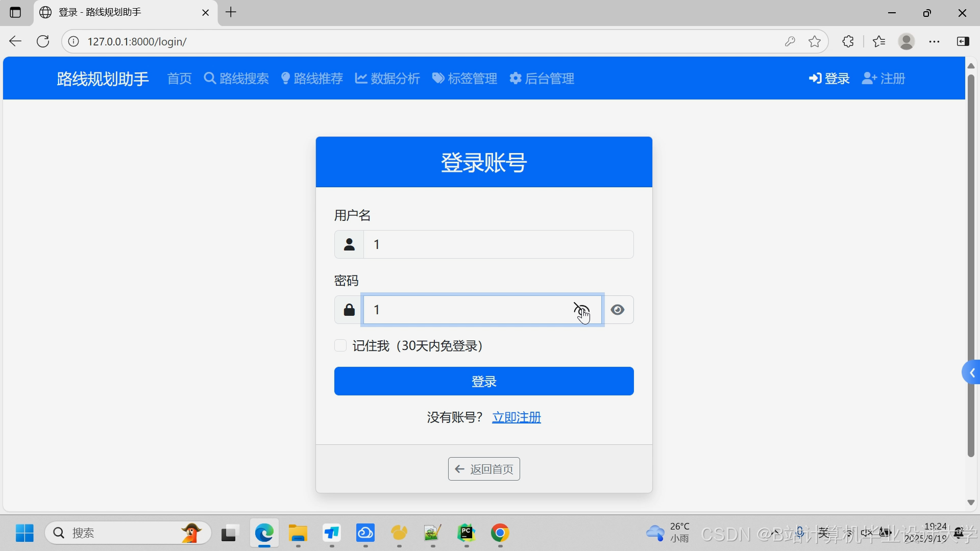Click the built-in password reveal icon inside field

coord(581,309)
